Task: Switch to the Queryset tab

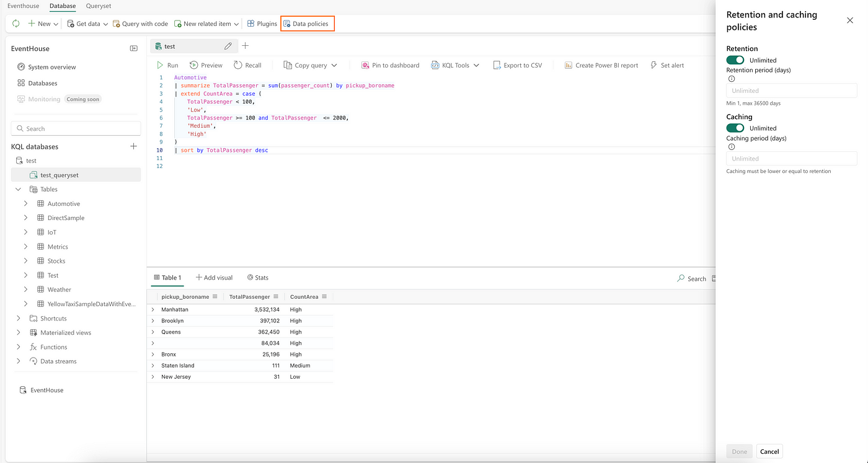Action: pyautogui.click(x=99, y=6)
